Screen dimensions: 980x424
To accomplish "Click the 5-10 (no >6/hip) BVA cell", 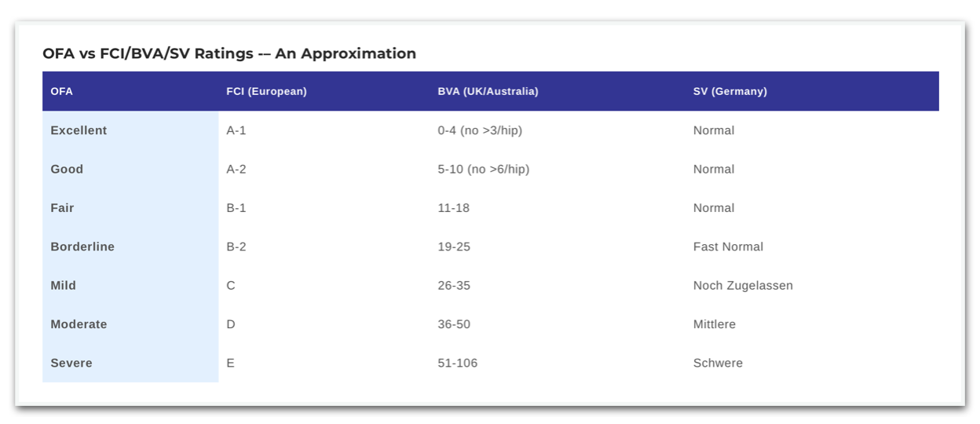I will (x=484, y=169).
